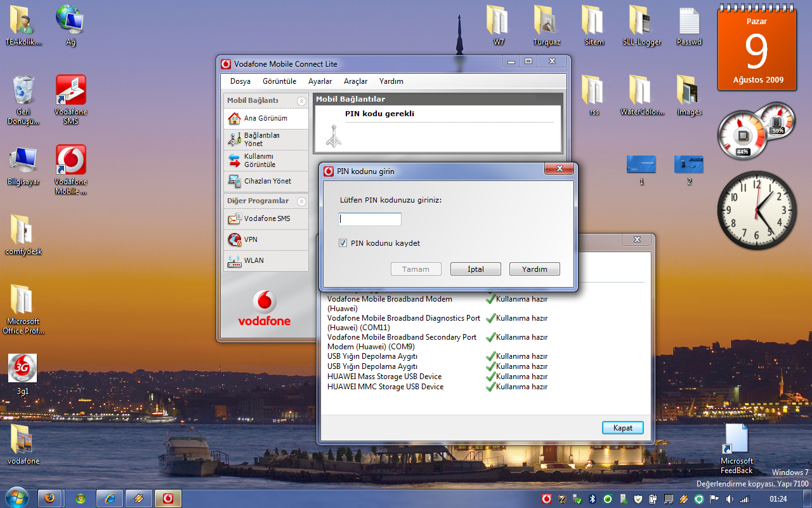Viewport: 812px width, 508px height.
Task: Click the Vodafone taskbar button
Action: coord(168,498)
